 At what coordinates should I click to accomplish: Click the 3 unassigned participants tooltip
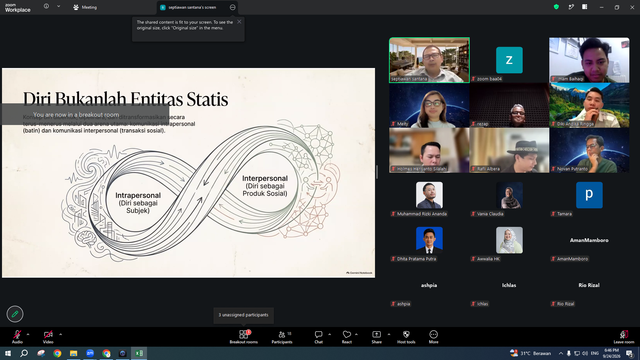click(243, 315)
